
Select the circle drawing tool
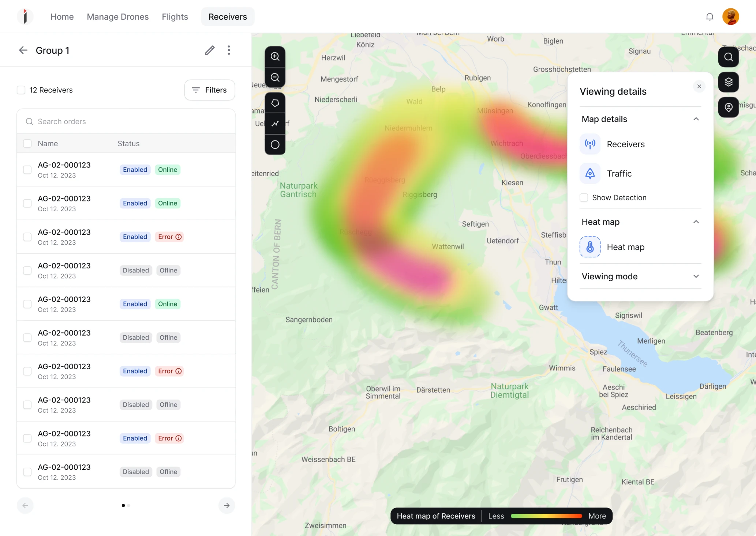coord(275,144)
